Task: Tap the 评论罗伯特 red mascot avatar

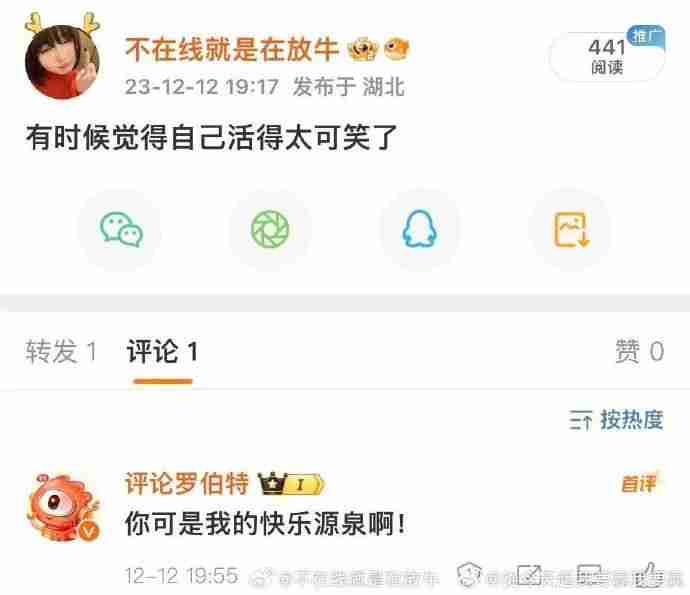Action: point(63,506)
